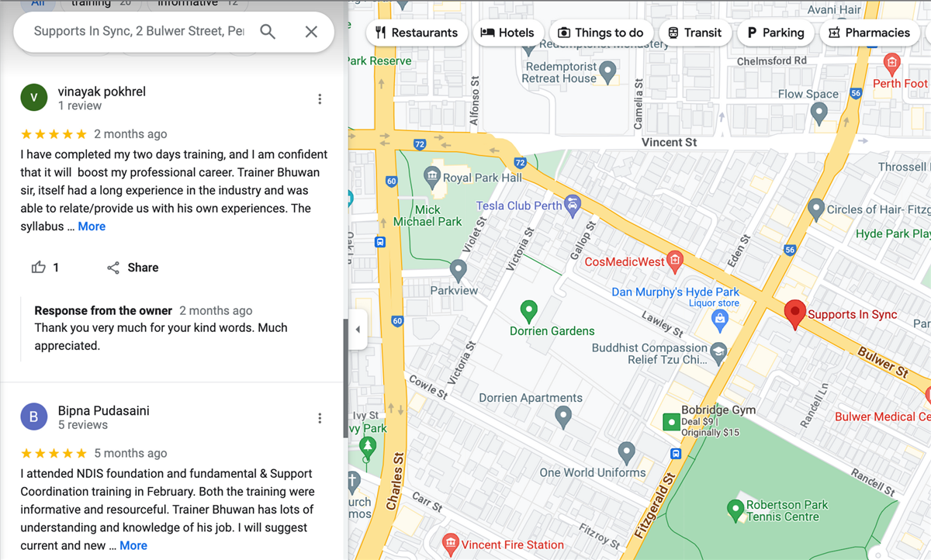Image resolution: width=931 pixels, height=560 pixels.
Task: Select Dan Murphy's Hyde Park shopping marker
Action: coord(720,319)
